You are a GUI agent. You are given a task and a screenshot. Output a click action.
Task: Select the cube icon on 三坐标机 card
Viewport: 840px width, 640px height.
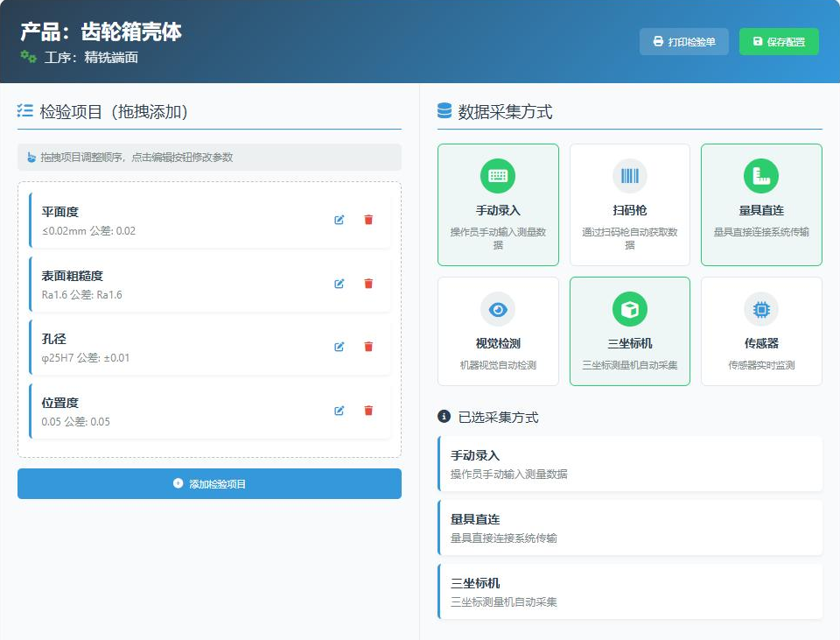pos(629,309)
